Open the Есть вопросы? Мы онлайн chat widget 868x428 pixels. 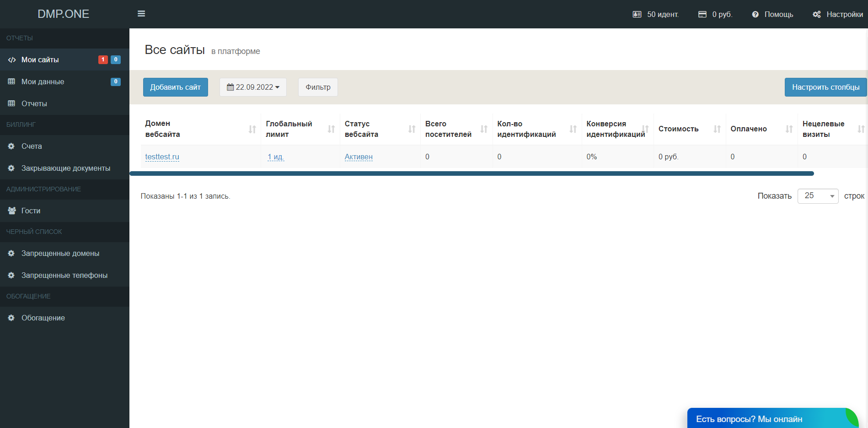click(772, 418)
